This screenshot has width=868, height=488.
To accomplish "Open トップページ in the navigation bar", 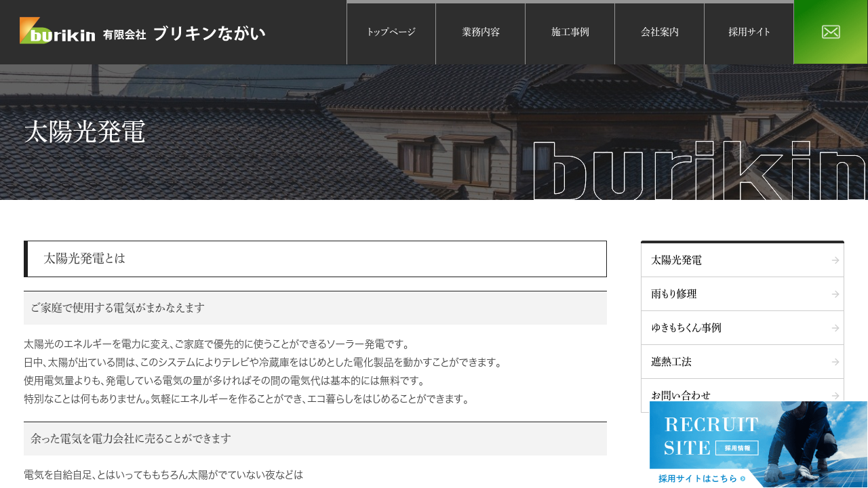I will click(x=391, y=32).
